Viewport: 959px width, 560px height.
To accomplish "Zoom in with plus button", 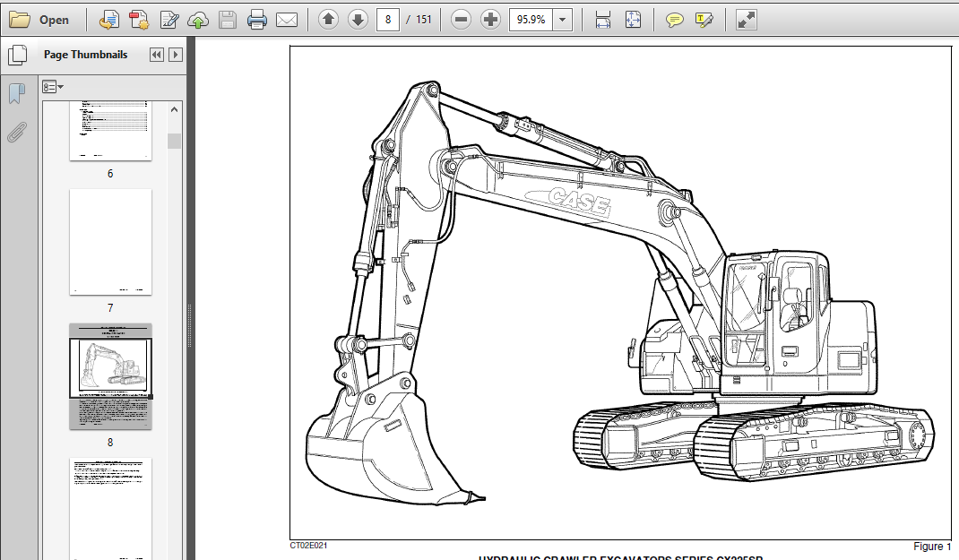I will [490, 20].
